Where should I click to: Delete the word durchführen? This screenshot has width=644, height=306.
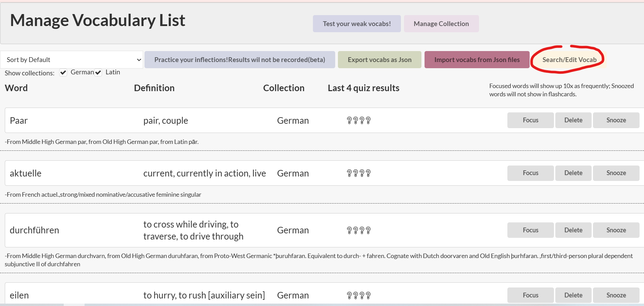[573, 230]
